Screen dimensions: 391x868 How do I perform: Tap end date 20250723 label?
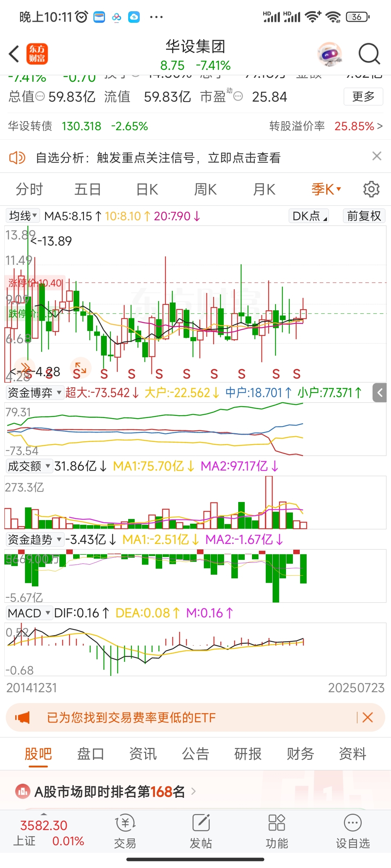pyautogui.click(x=356, y=688)
